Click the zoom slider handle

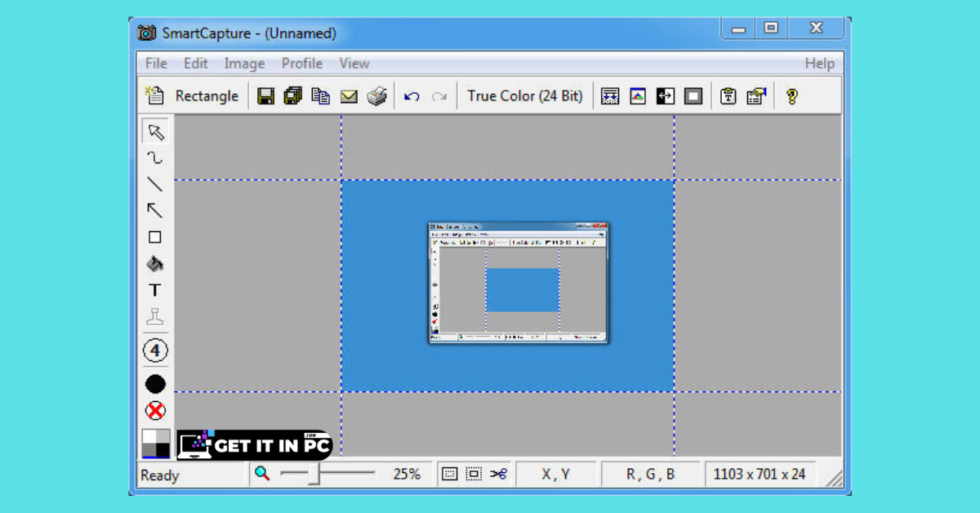tap(313, 473)
